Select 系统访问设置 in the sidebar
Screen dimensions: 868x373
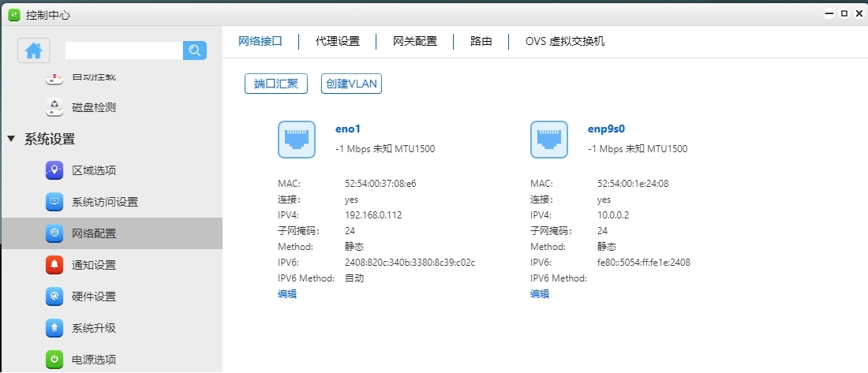[105, 202]
